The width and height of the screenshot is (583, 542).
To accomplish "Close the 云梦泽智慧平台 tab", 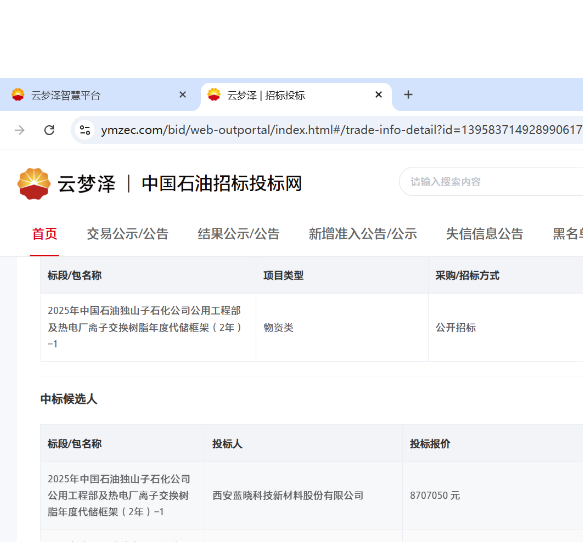I will tap(183, 95).
